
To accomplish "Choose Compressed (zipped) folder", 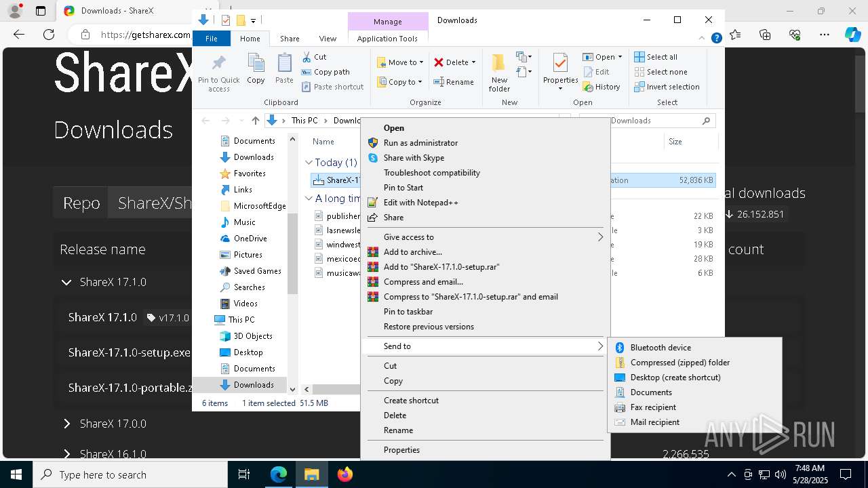I will pos(694,363).
